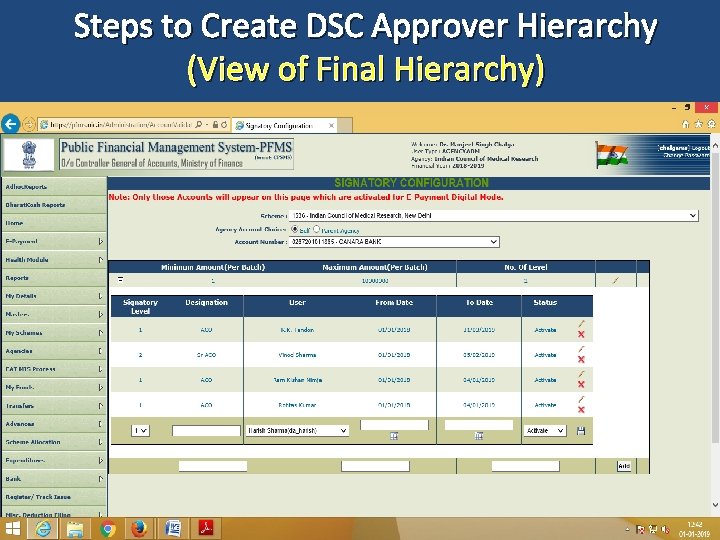Open File Explorer from the taskbar
Screen dimensions: 720x540
pyautogui.click(x=75, y=529)
